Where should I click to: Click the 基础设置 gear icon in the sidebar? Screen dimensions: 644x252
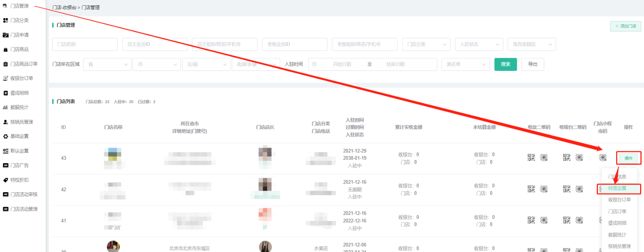tap(6, 137)
